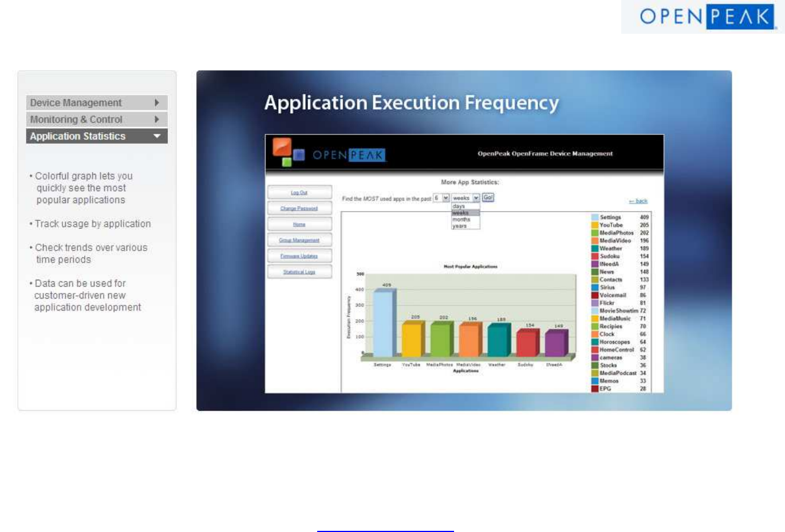Click the Settings legend color swatch
Viewport: 785px width, 532px height.
click(595, 217)
